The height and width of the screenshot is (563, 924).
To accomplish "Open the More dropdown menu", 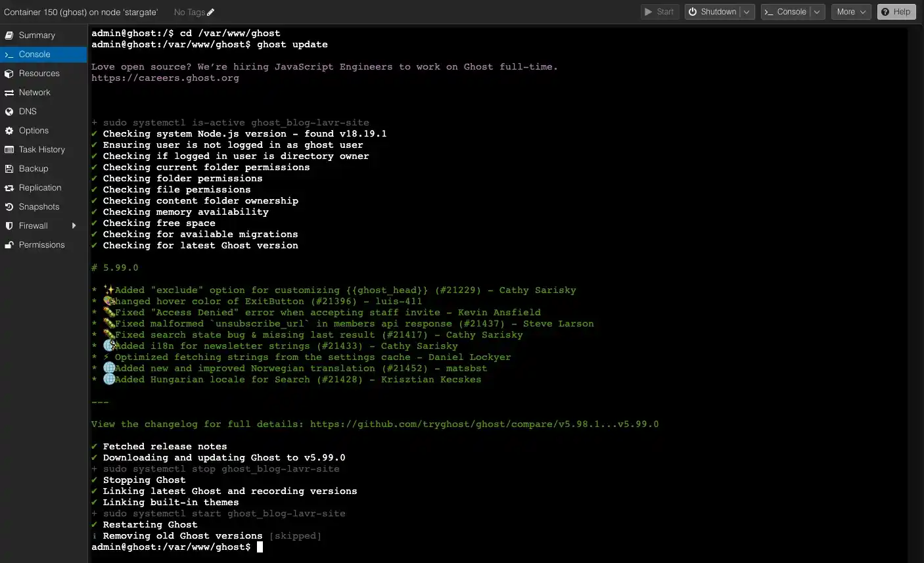I will pyautogui.click(x=850, y=12).
